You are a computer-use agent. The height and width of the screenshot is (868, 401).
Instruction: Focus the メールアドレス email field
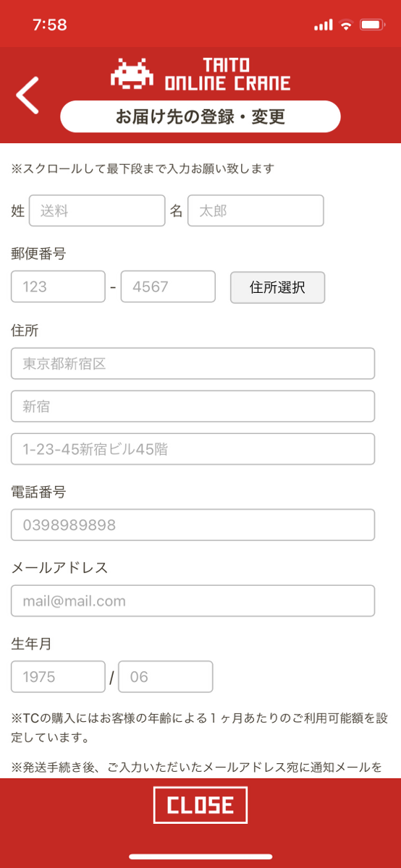coord(193,601)
